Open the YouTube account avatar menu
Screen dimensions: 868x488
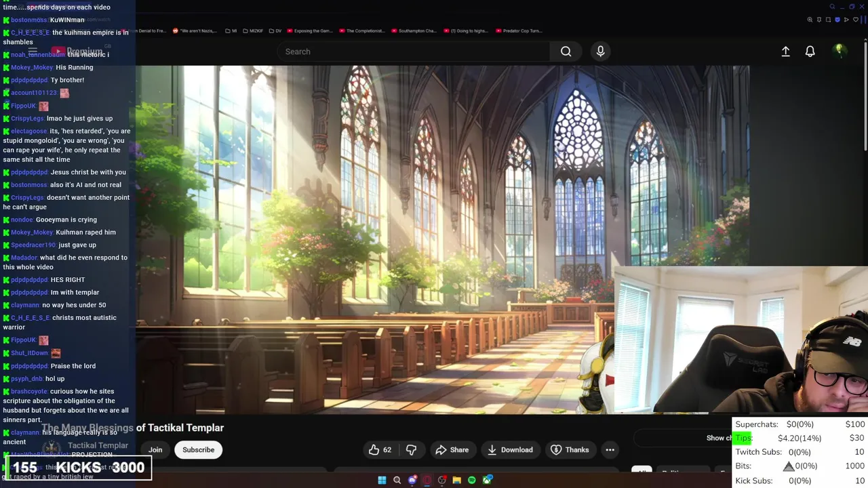(840, 51)
